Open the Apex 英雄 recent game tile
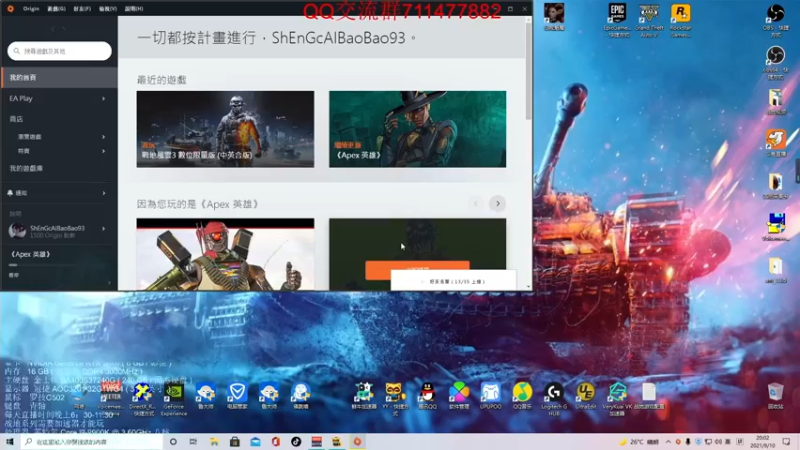This screenshot has height=450, width=800. (x=417, y=129)
